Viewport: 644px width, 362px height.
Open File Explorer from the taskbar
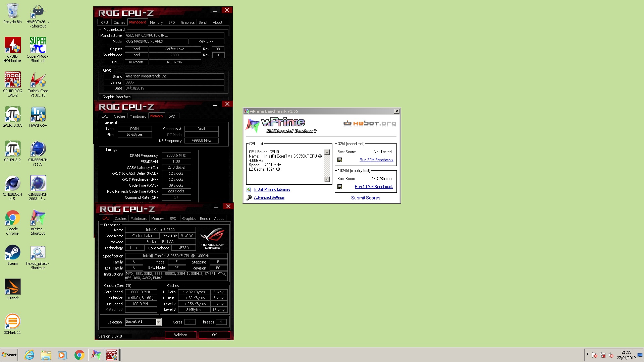click(46, 355)
